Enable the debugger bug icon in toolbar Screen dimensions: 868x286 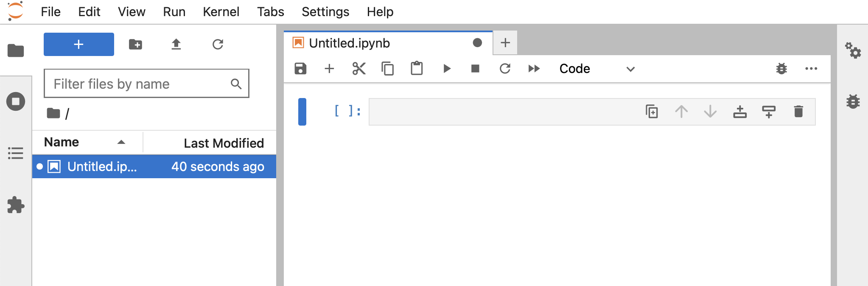pyautogui.click(x=781, y=69)
